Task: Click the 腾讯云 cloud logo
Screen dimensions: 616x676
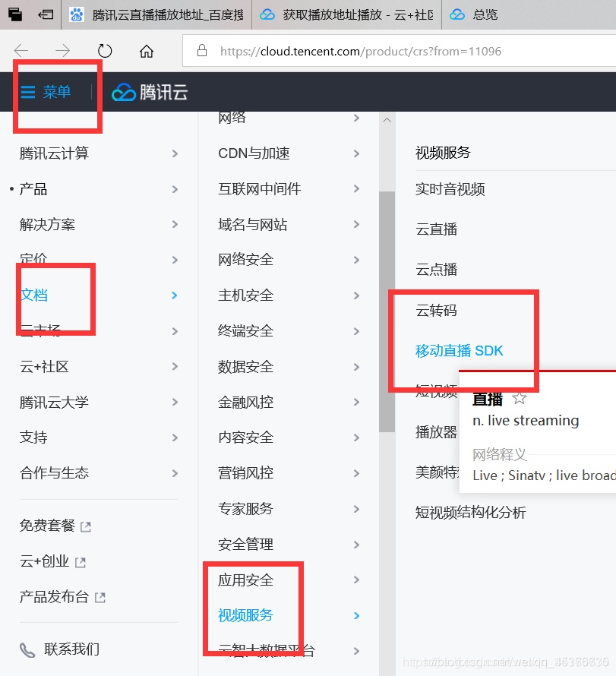Action: pos(150,92)
